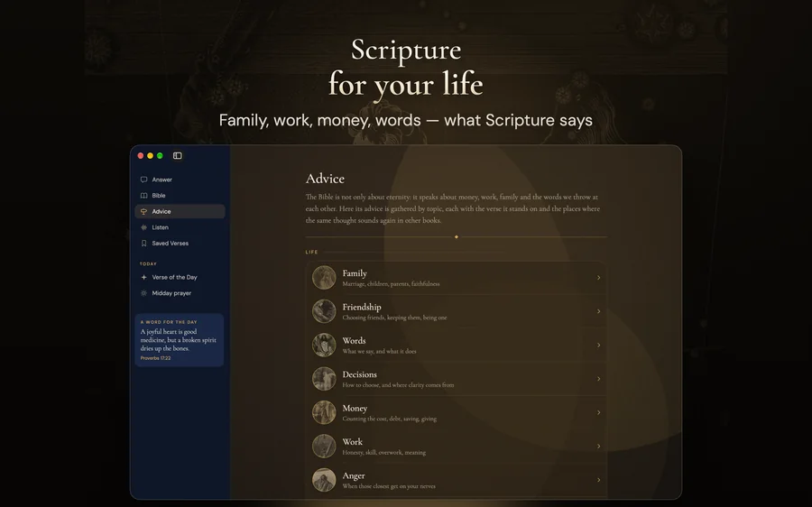Open the Family advice topic title
The image size is (812, 507).
[355, 273]
